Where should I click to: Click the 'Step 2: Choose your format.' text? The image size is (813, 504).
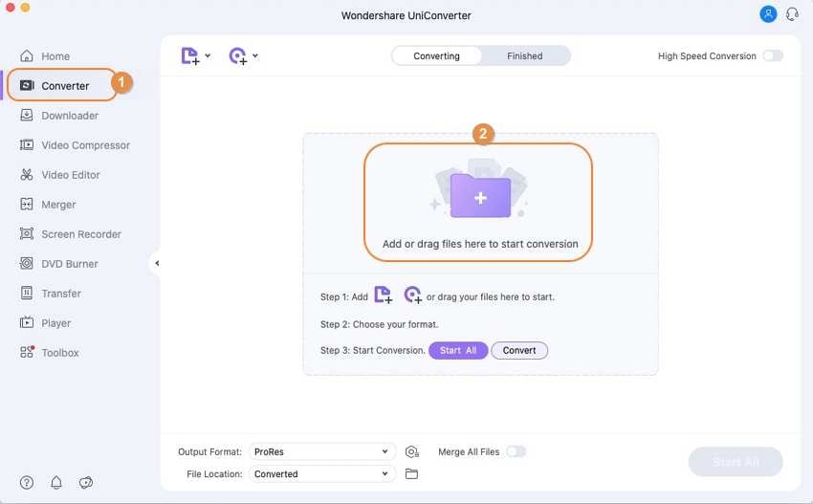[379, 324]
